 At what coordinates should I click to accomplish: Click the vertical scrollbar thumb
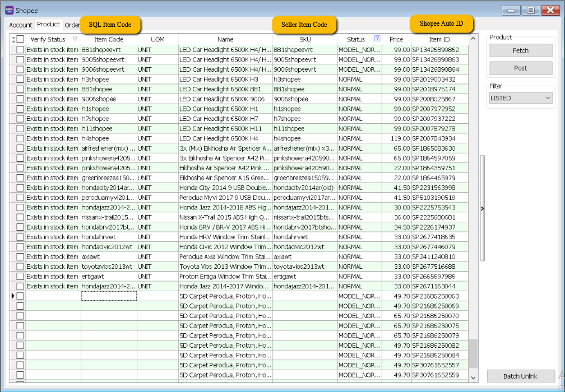click(x=474, y=353)
